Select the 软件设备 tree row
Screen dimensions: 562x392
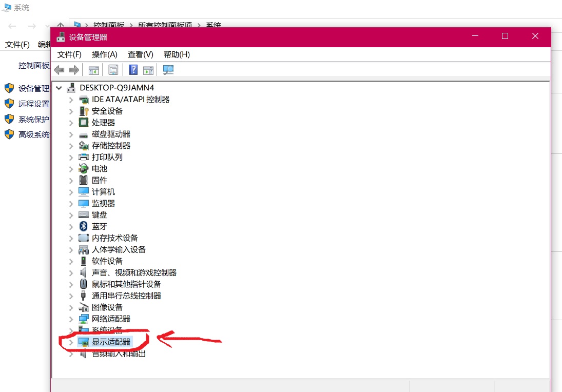[107, 261]
